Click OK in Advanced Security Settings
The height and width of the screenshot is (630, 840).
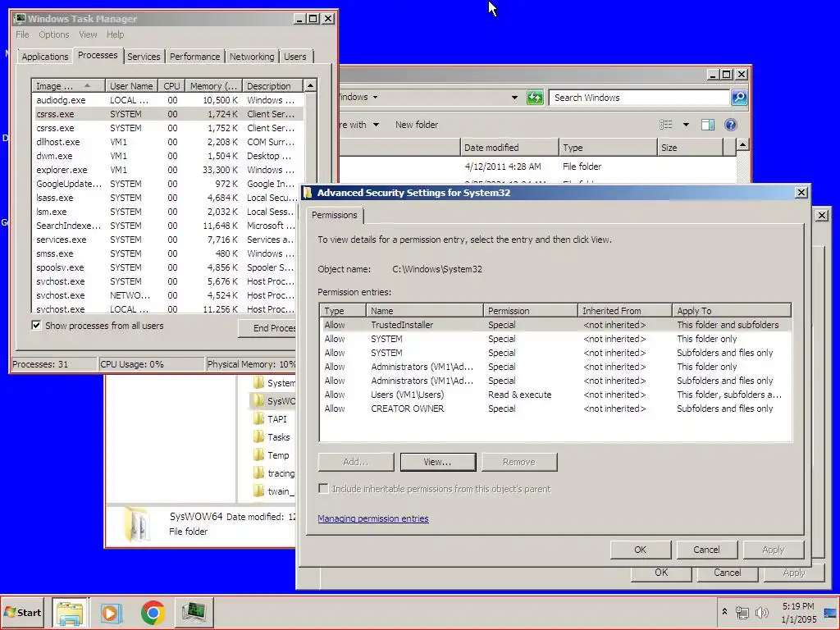click(x=640, y=550)
